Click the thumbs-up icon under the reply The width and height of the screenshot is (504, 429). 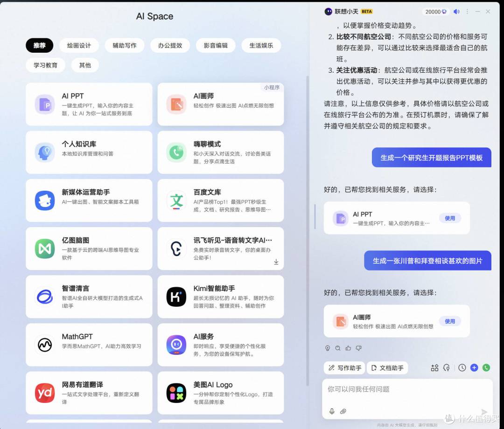coord(348,348)
